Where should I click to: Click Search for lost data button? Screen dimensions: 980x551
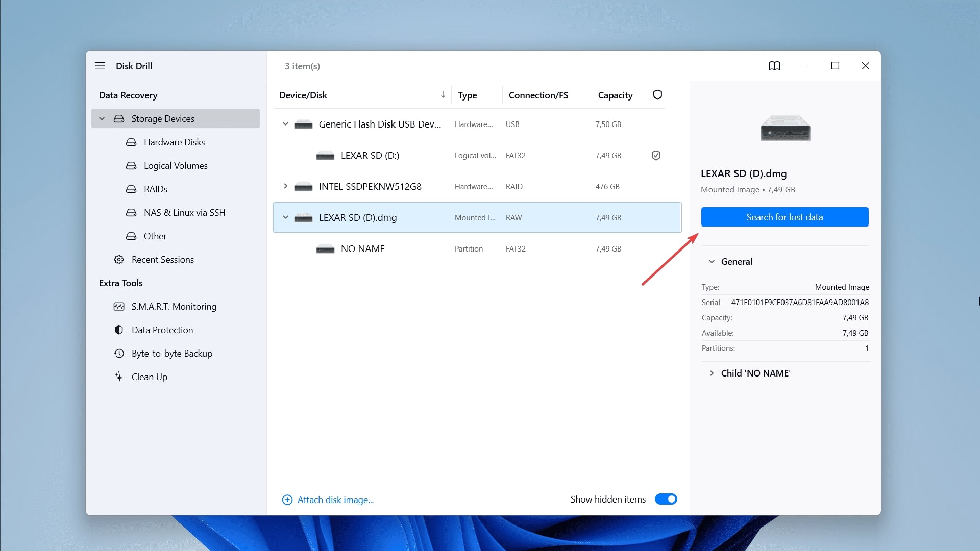[x=785, y=217]
